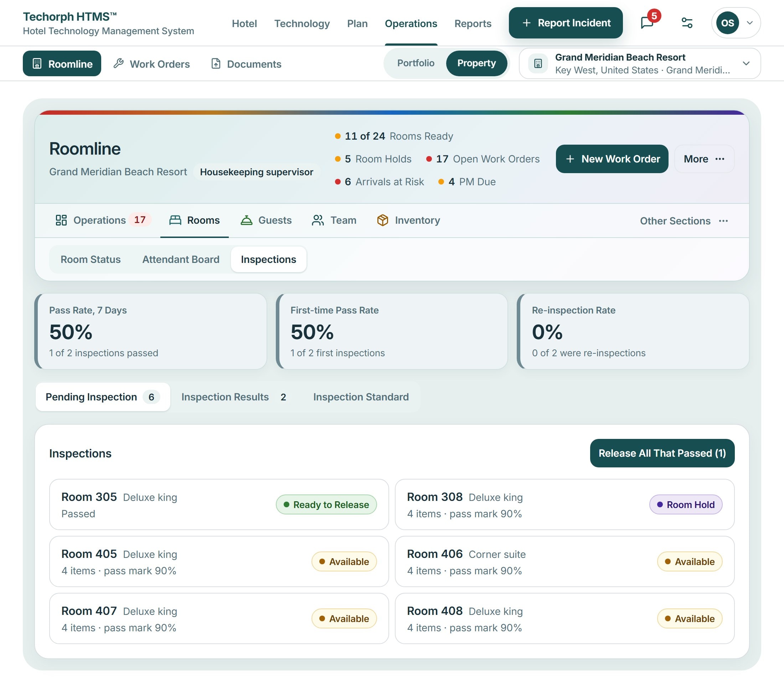
Task: Switch to the Room Status sub-tab
Action: point(91,259)
